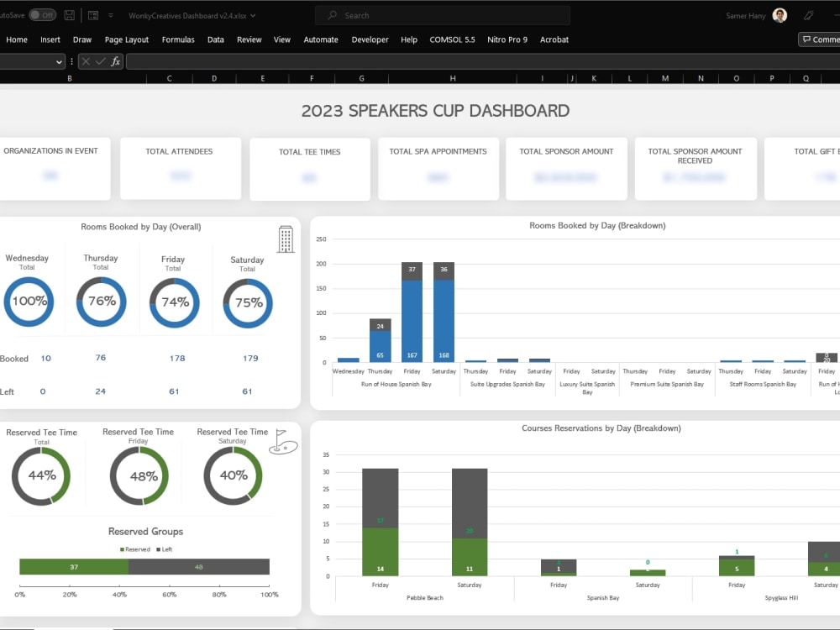
Task: Click the Thursday 76% donut chart
Action: [x=102, y=302]
